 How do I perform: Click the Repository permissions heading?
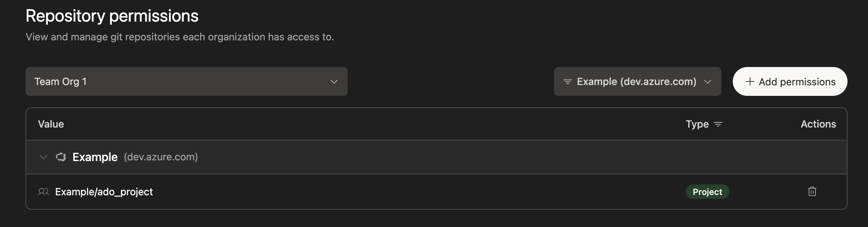coord(112,15)
